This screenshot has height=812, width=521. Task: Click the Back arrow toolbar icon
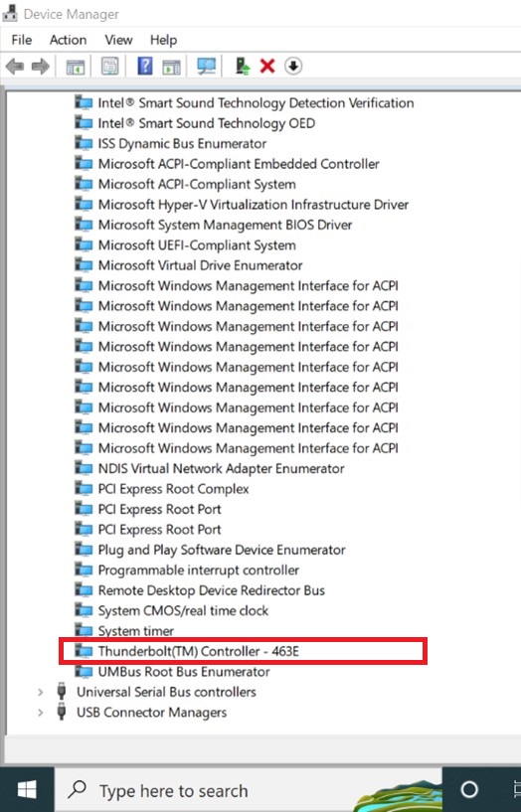click(x=15, y=67)
